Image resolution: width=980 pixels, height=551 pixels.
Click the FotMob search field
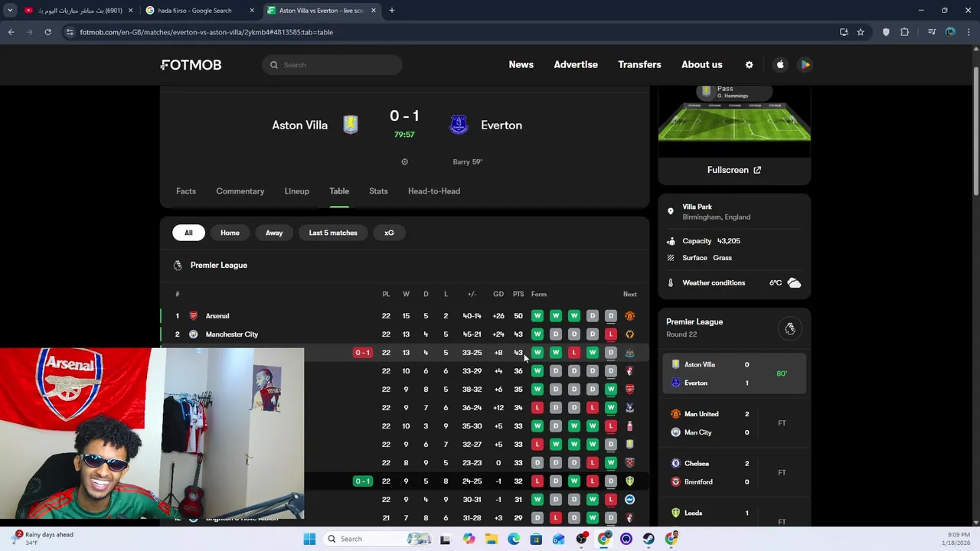click(332, 65)
